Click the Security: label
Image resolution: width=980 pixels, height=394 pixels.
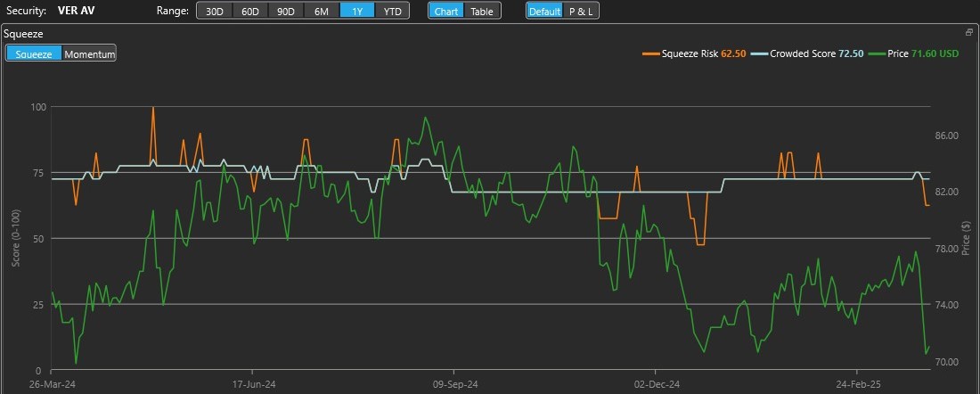[x=24, y=11]
